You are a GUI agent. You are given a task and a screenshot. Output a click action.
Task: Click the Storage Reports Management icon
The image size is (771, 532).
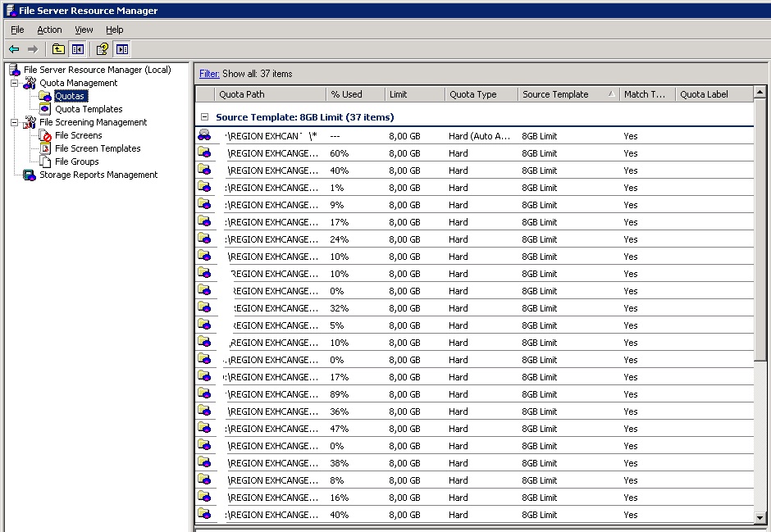coord(30,175)
